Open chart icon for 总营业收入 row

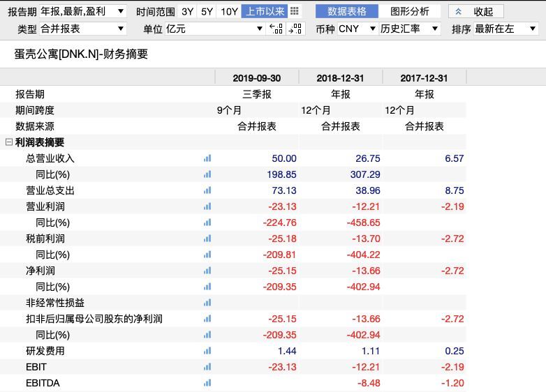pos(207,158)
